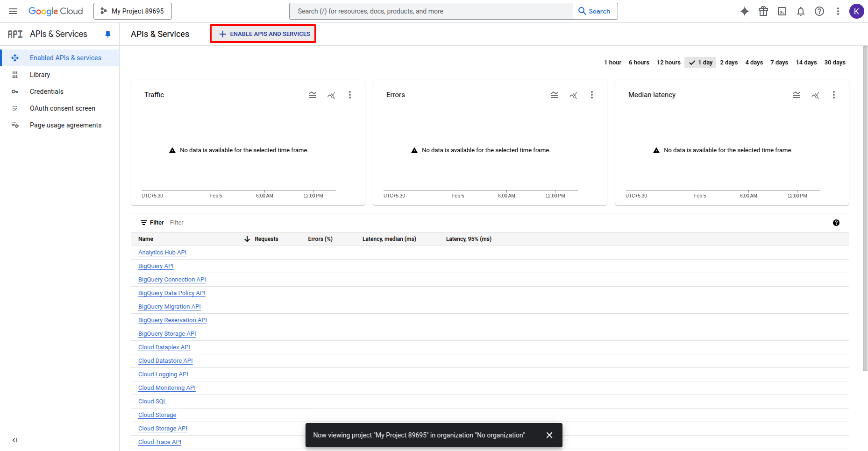Open the help question mark menu
The height and width of the screenshot is (451, 868).
[819, 11]
